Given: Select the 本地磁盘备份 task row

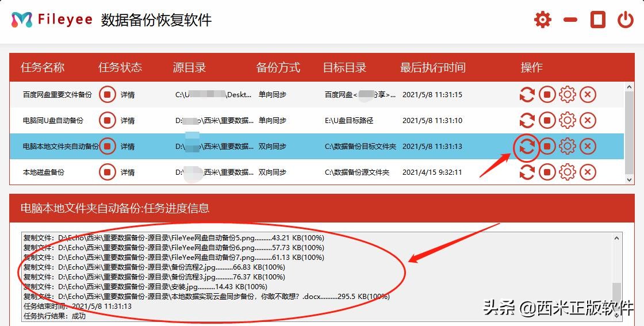Looking at the screenshot, I should (x=317, y=172).
